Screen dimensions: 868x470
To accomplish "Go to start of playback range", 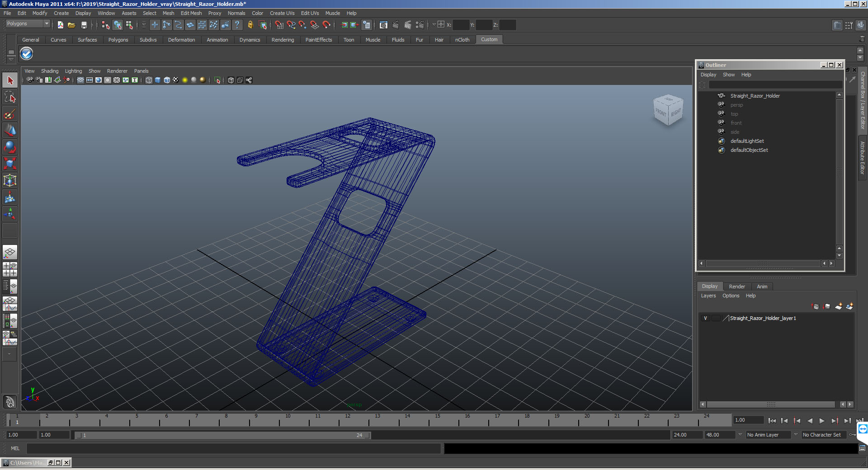I will [x=772, y=421].
